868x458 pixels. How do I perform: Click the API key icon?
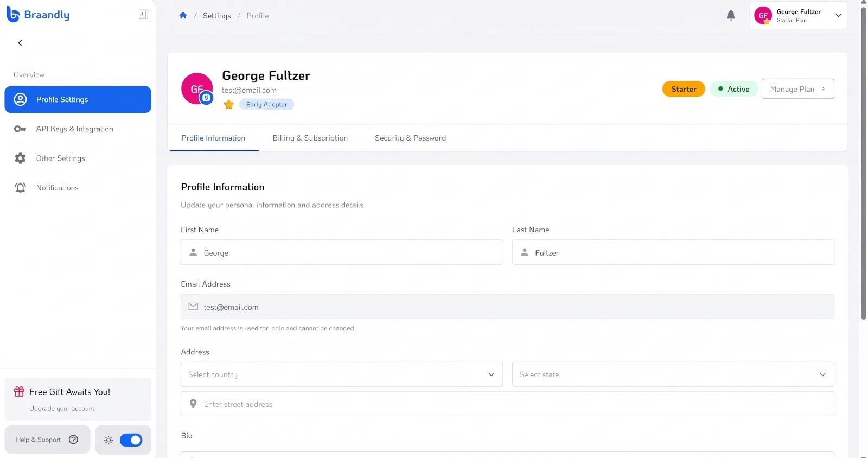click(x=20, y=129)
